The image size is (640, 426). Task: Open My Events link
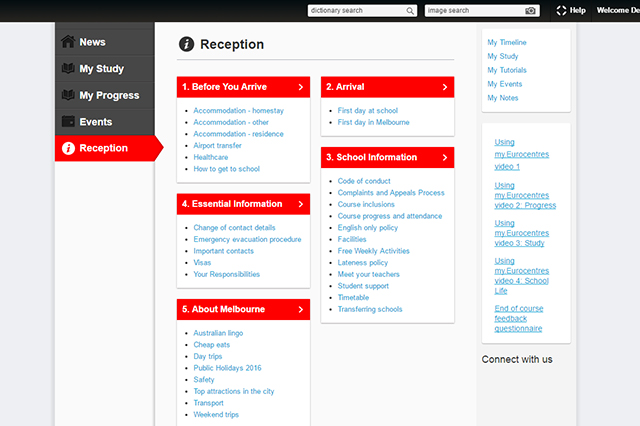(504, 84)
